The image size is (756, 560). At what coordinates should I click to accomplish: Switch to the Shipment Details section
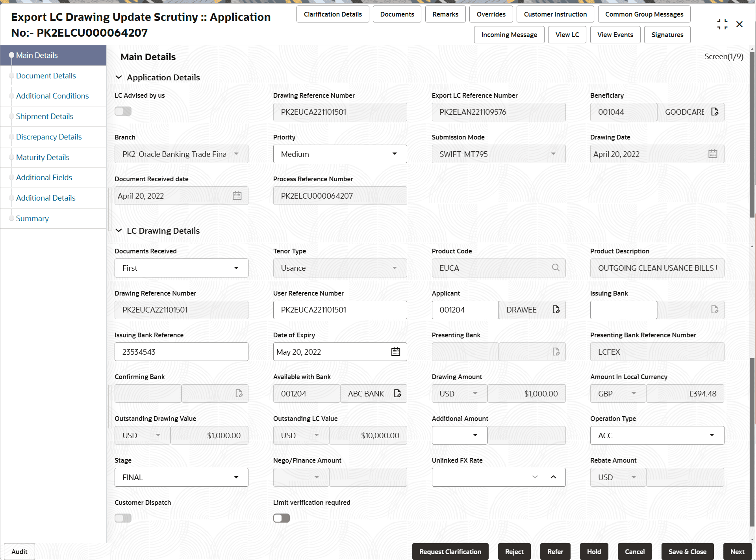pos(44,116)
